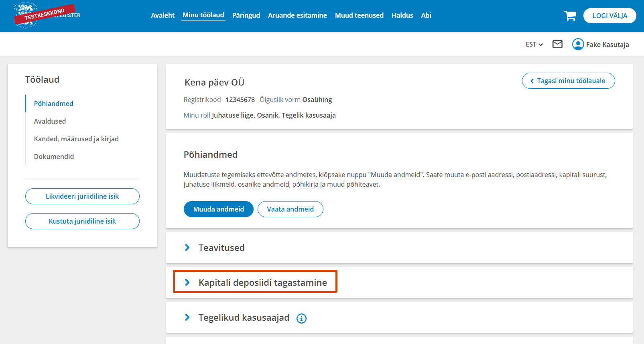Select Põhiandmed in sidebar
This screenshot has height=344, width=644.
click(54, 104)
